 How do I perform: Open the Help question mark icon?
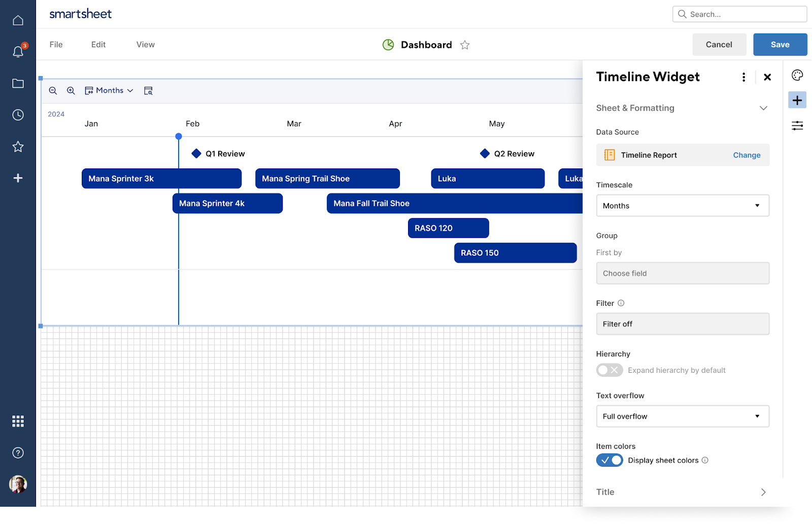pyautogui.click(x=18, y=453)
